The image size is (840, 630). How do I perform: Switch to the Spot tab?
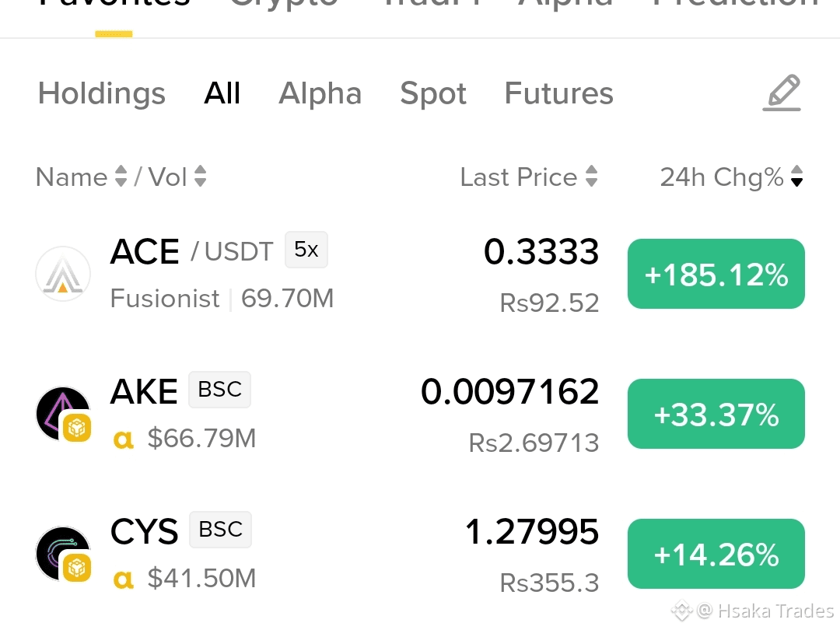click(433, 93)
